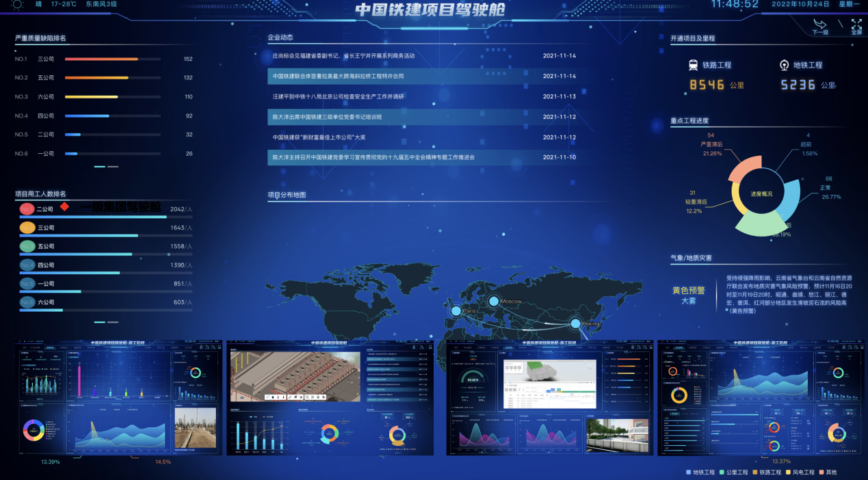
Task: Click the red No.1 badge for 二公司
Action: 27,209
